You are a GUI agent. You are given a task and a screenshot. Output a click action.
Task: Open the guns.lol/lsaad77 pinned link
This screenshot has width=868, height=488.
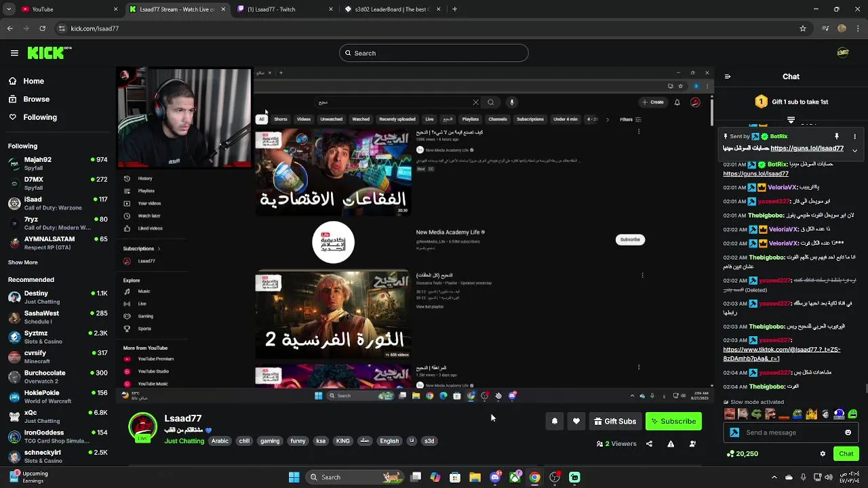(807, 148)
